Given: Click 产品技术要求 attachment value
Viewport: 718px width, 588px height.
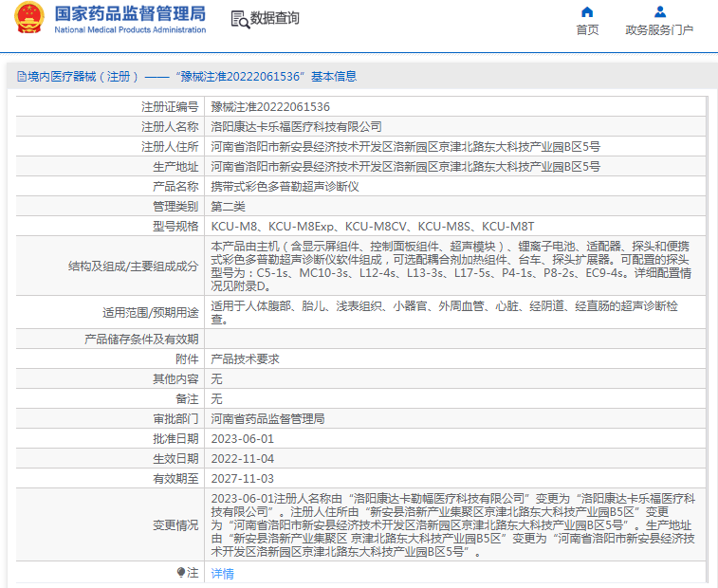Looking at the screenshot, I should [245, 359].
